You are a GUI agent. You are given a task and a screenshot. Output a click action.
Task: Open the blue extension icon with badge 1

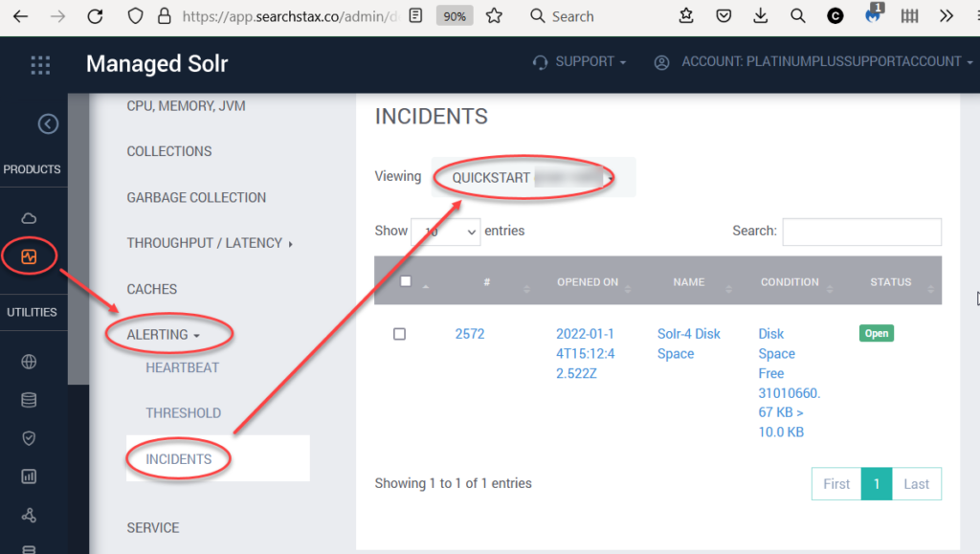[873, 14]
